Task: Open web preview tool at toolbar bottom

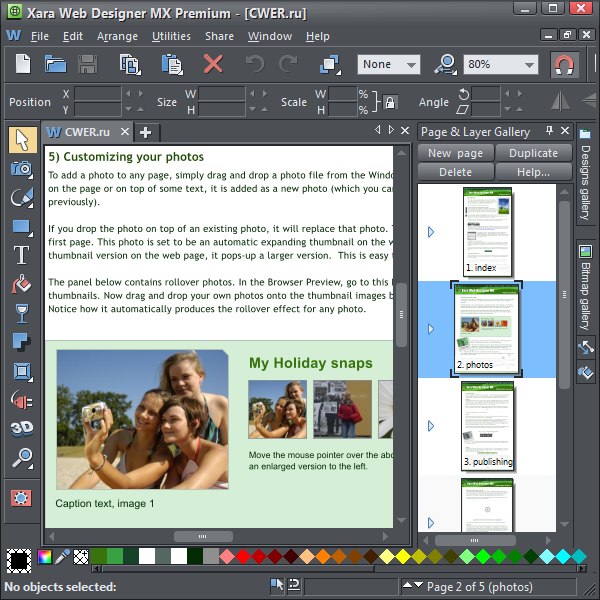Action: coord(21,498)
